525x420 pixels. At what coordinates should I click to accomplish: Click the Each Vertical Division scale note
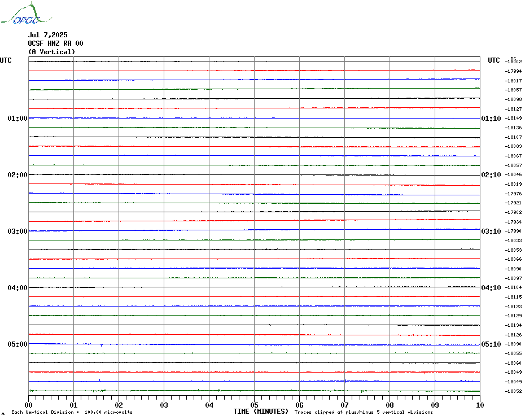[72, 412]
